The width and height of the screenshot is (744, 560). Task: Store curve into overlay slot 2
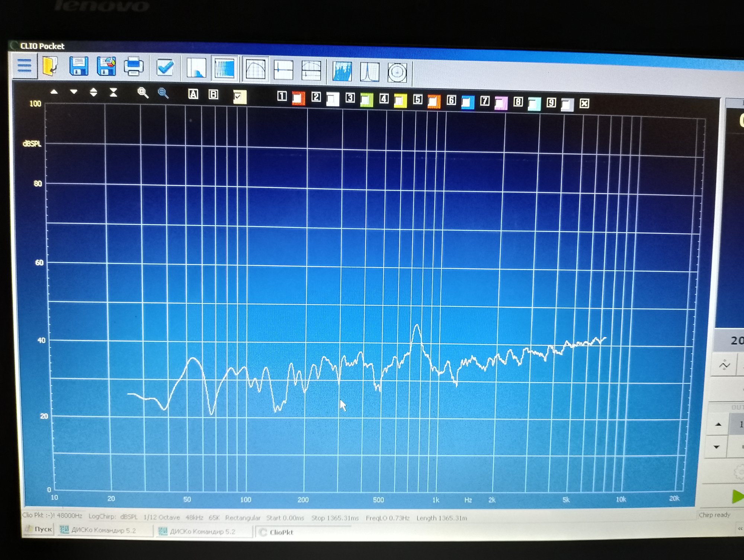pyautogui.click(x=316, y=97)
